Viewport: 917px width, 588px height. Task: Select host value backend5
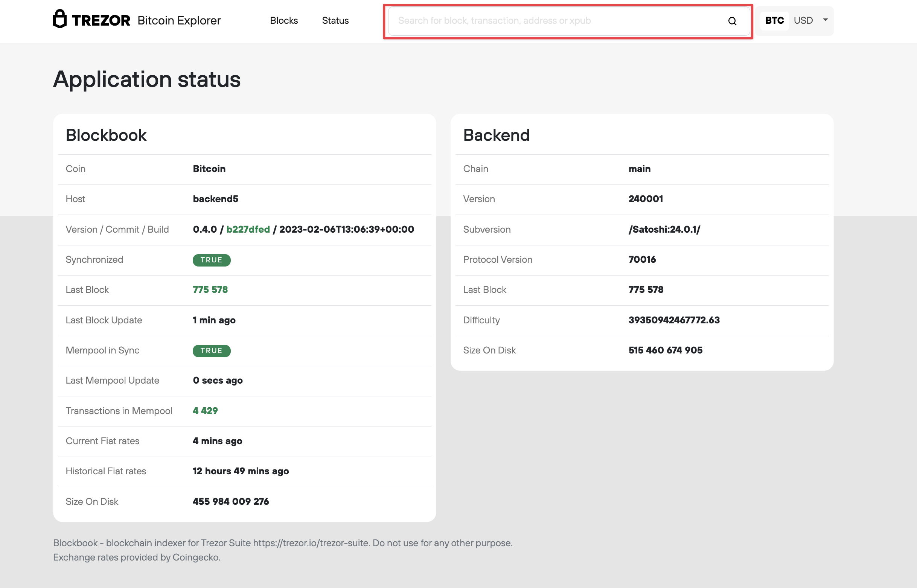coord(215,199)
